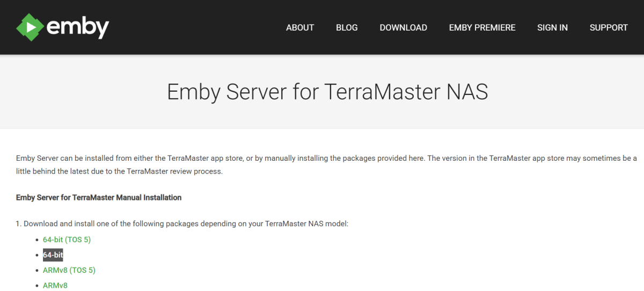Open the SUPPORT menu item

[x=609, y=27]
